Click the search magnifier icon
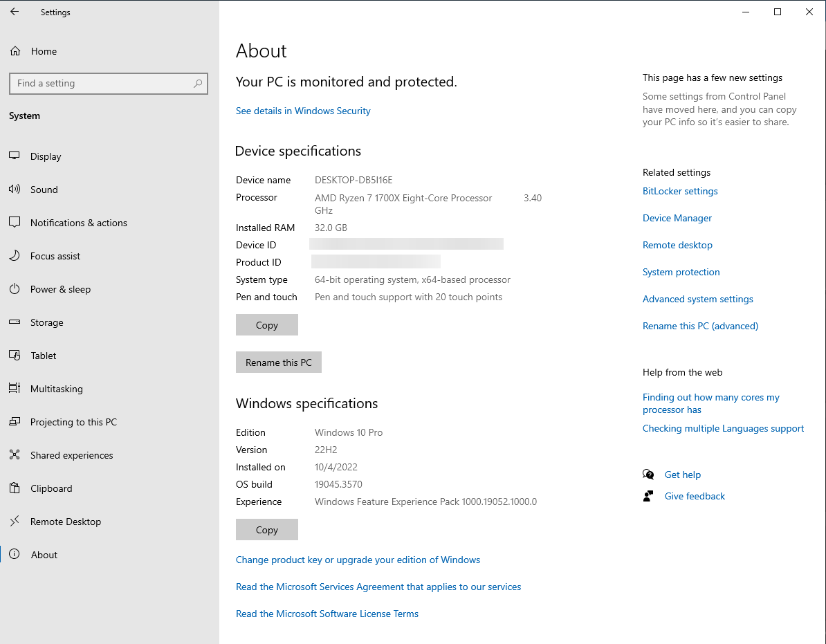826x644 pixels. pyautogui.click(x=198, y=83)
